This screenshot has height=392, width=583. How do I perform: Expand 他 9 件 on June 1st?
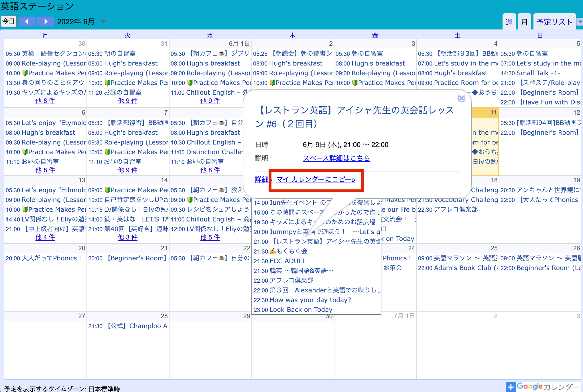click(210, 101)
